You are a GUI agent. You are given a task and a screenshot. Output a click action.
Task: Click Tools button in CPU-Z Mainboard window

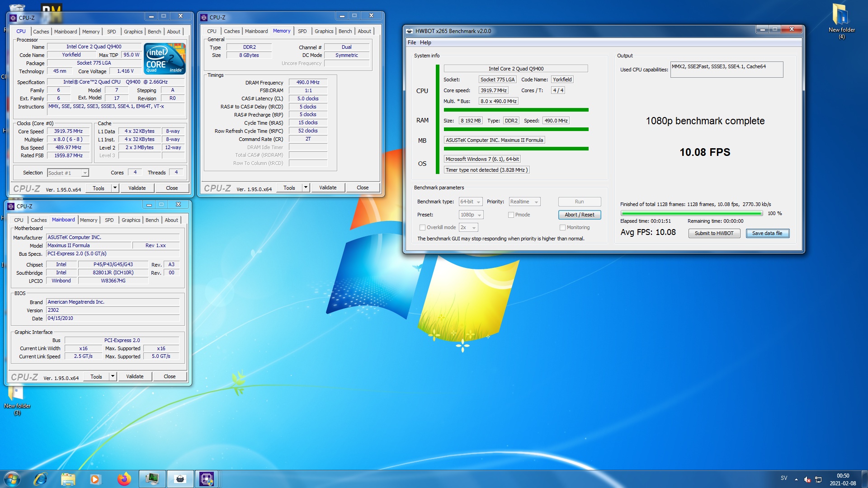[96, 376]
